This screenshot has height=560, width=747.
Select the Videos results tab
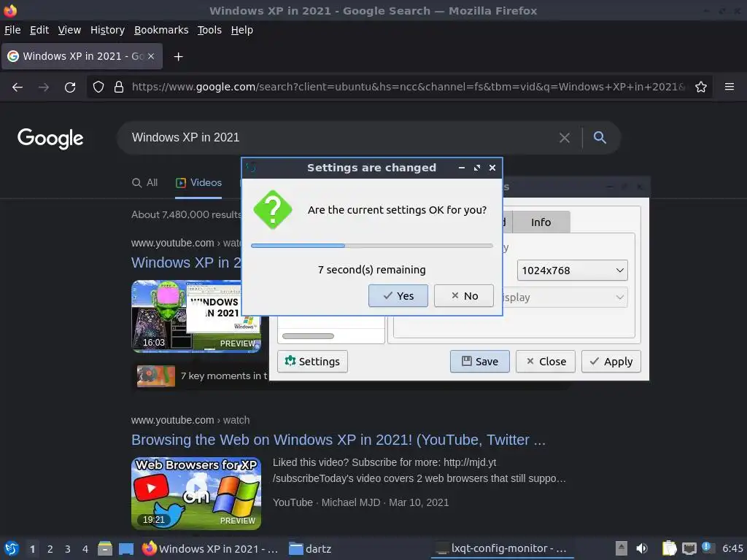(x=198, y=183)
